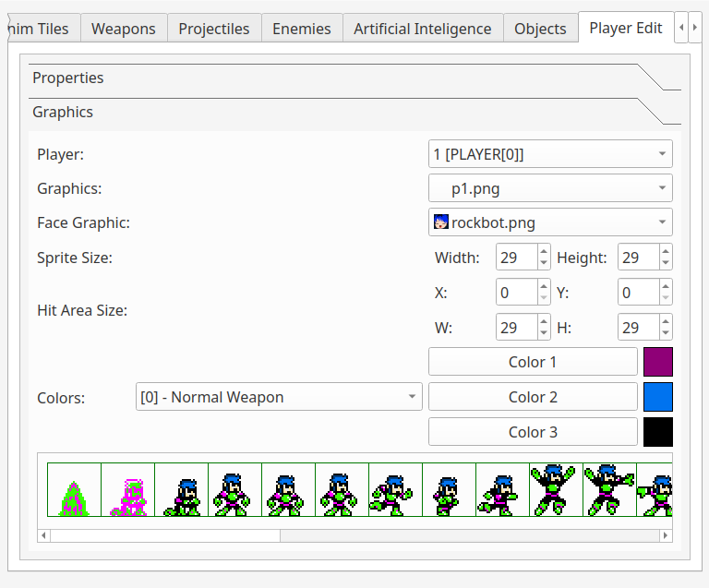Select the fourth standing sprite frame

coord(234,489)
